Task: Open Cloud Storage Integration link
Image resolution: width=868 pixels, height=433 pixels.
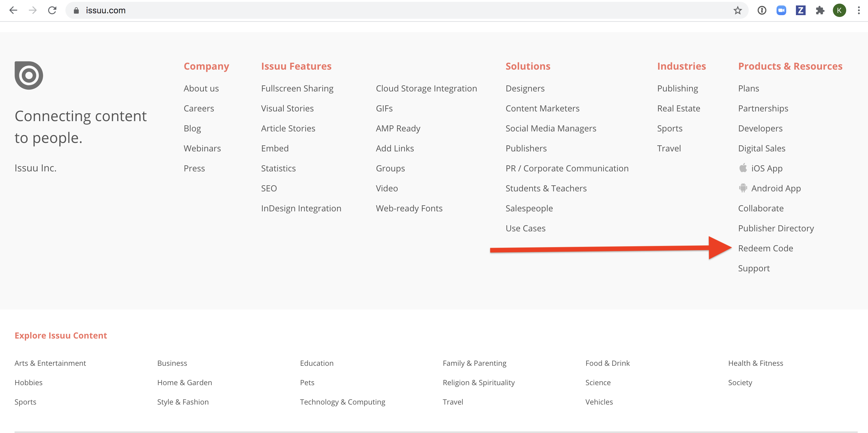Action: click(x=427, y=88)
